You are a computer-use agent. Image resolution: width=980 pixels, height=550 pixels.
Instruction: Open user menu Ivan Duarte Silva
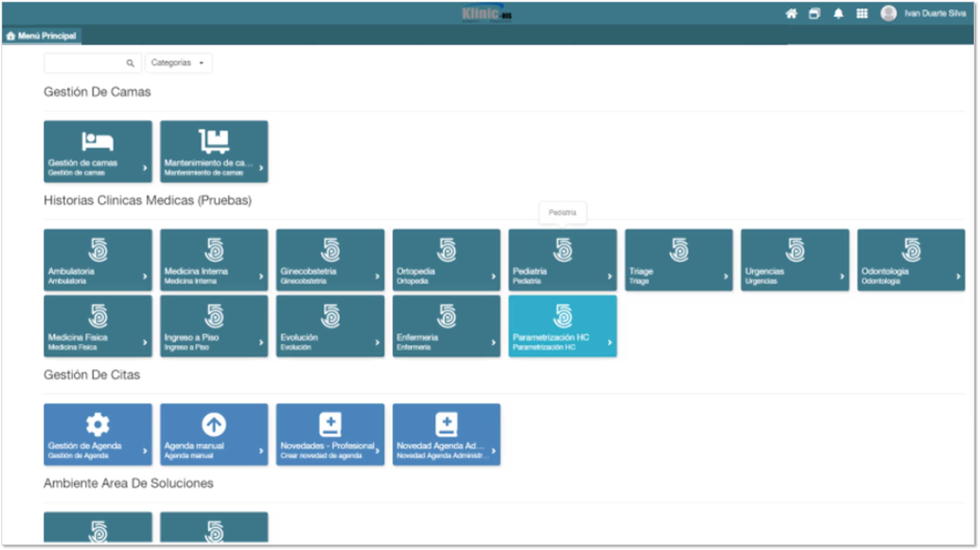pos(935,14)
